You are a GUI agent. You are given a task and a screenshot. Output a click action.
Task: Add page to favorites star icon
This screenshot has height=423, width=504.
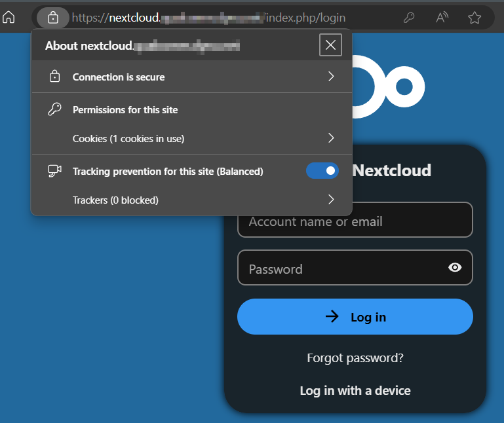pos(475,17)
